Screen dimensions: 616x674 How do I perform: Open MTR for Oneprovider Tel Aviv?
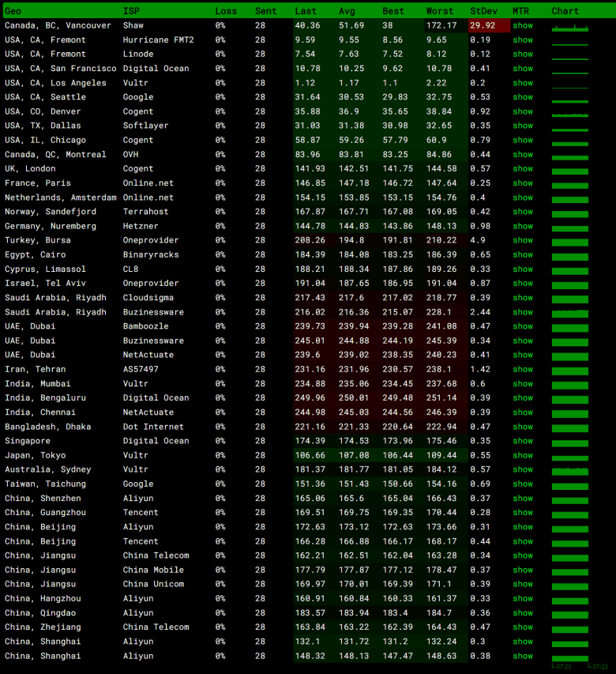coord(522,283)
